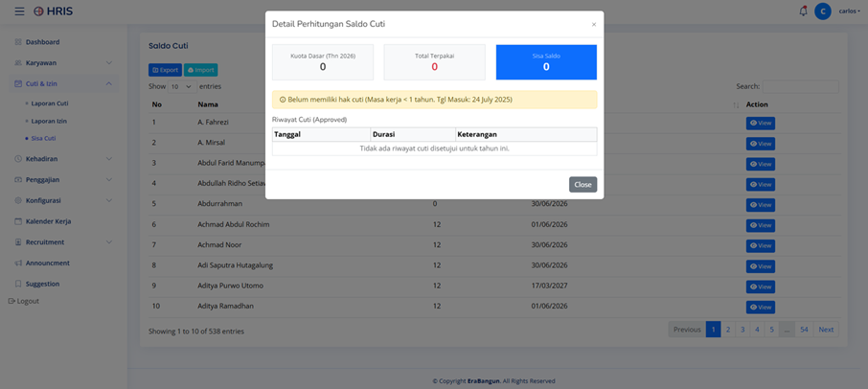Image resolution: width=868 pixels, height=389 pixels.
Task: Expand the Recruitment menu
Action: 63,242
